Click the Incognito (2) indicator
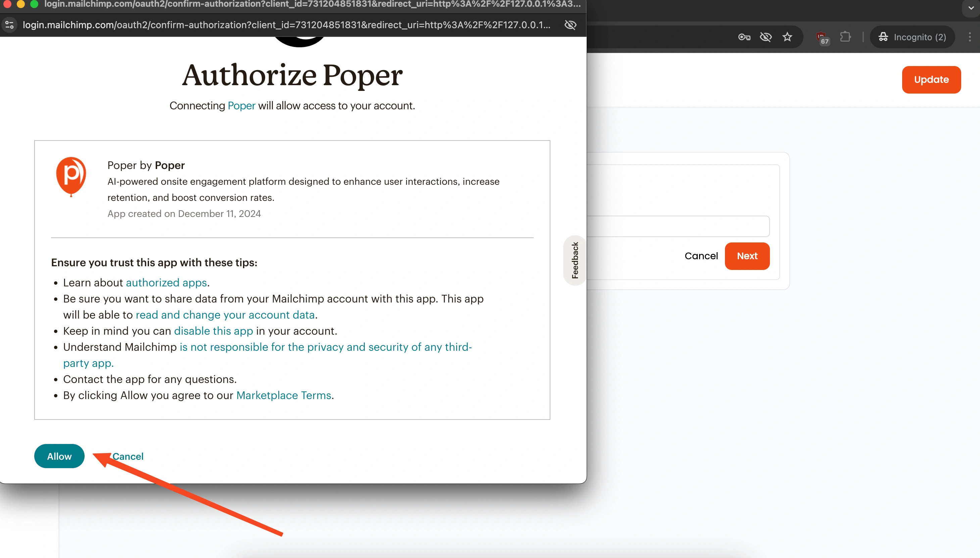Image resolution: width=980 pixels, height=558 pixels. point(913,37)
